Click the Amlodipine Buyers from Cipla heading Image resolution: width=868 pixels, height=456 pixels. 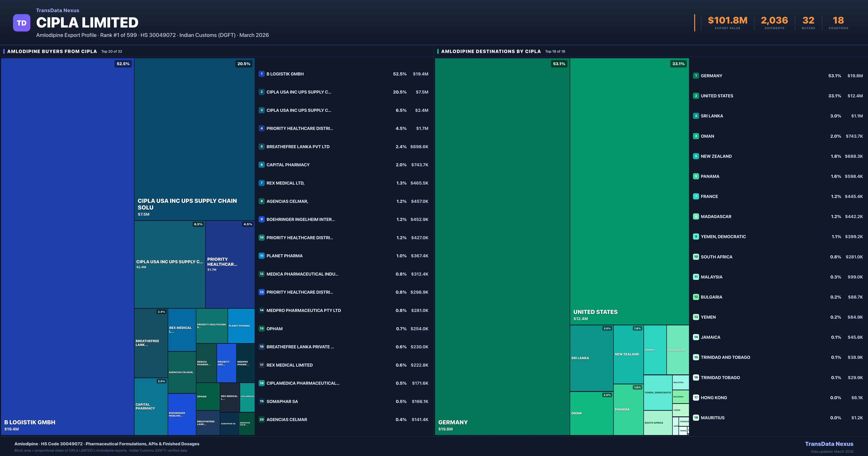pos(52,51)
